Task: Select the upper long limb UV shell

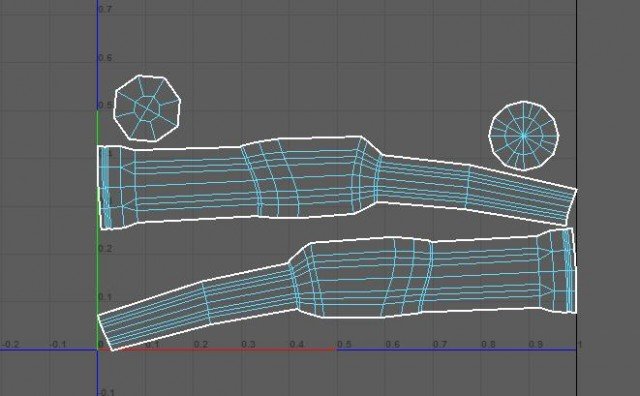Action: coord(337,182)
